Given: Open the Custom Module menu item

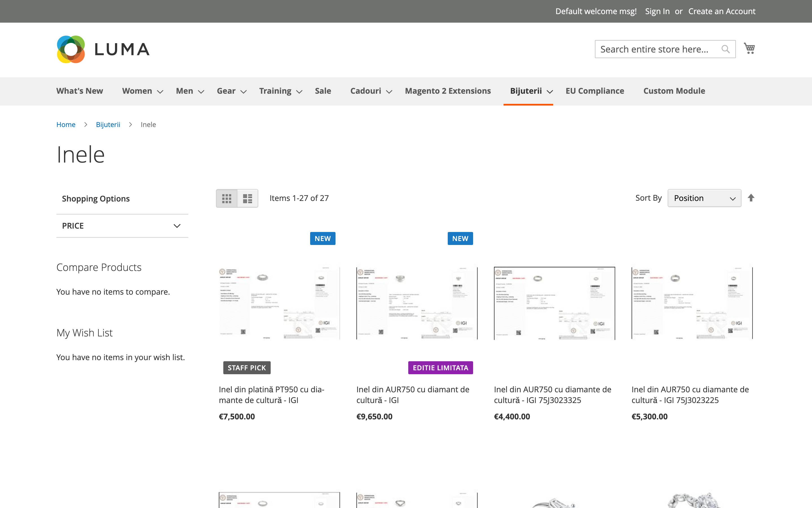Looking at the screenshot, I should tap(674, 91).
